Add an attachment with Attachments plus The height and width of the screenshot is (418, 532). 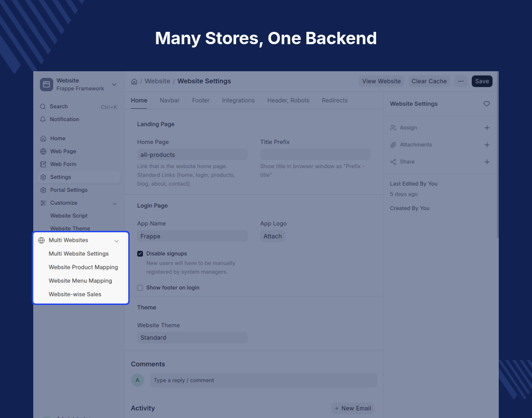[x=487, y=145]
